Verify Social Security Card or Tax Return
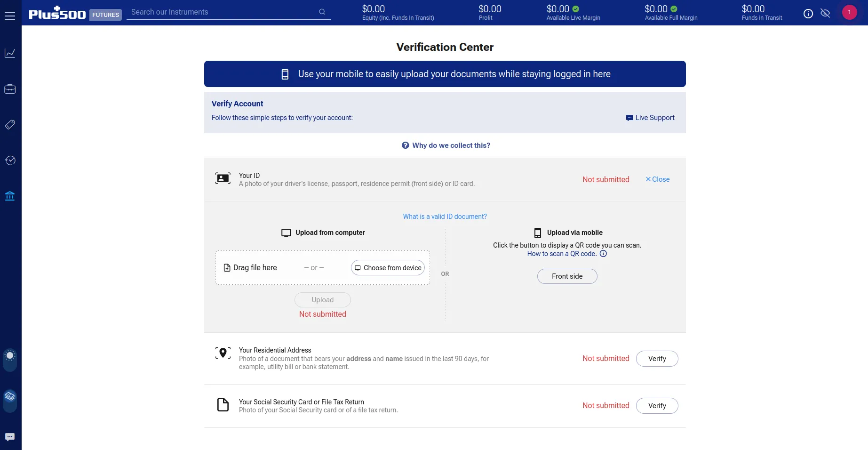868x450 pixels. pyautogui.click(x=657, y=406)
